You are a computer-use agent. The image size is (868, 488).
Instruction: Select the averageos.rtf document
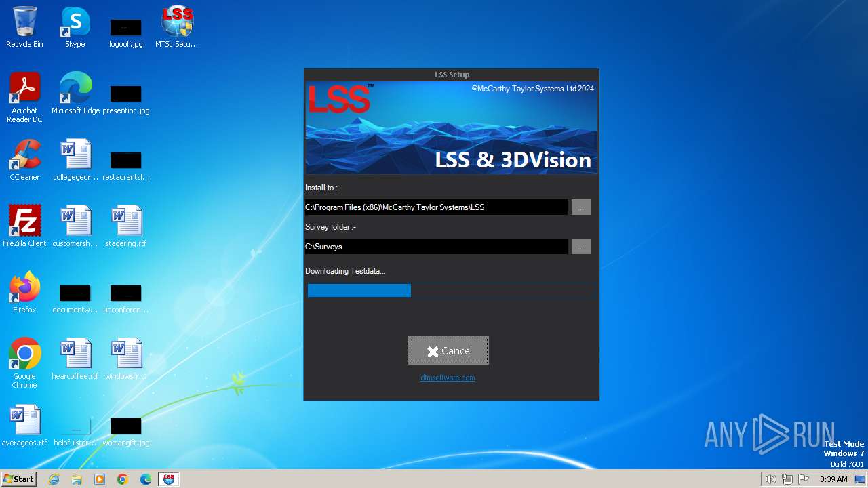24,426
